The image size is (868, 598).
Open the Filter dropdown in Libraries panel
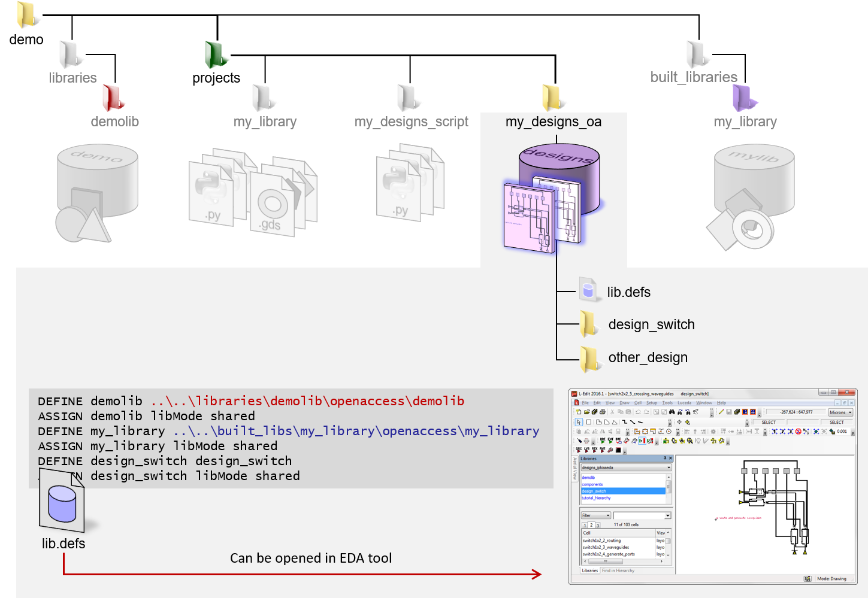point(607,515)
